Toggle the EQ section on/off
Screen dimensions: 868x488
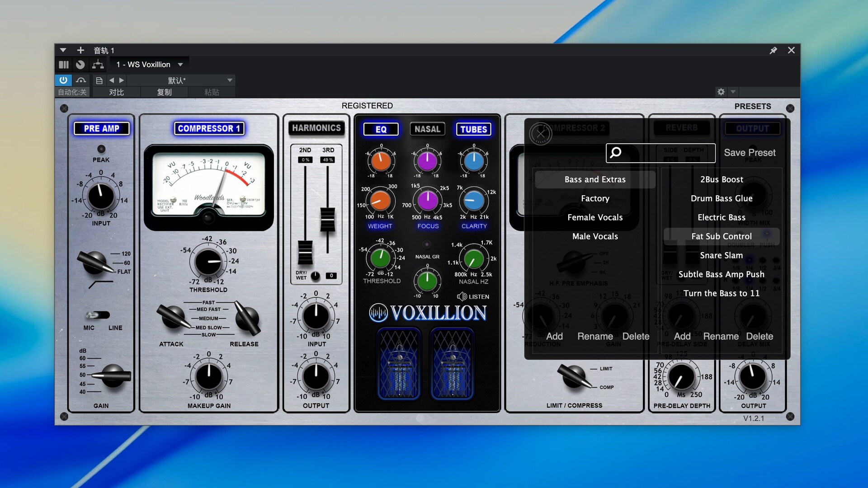coord(381,129)
